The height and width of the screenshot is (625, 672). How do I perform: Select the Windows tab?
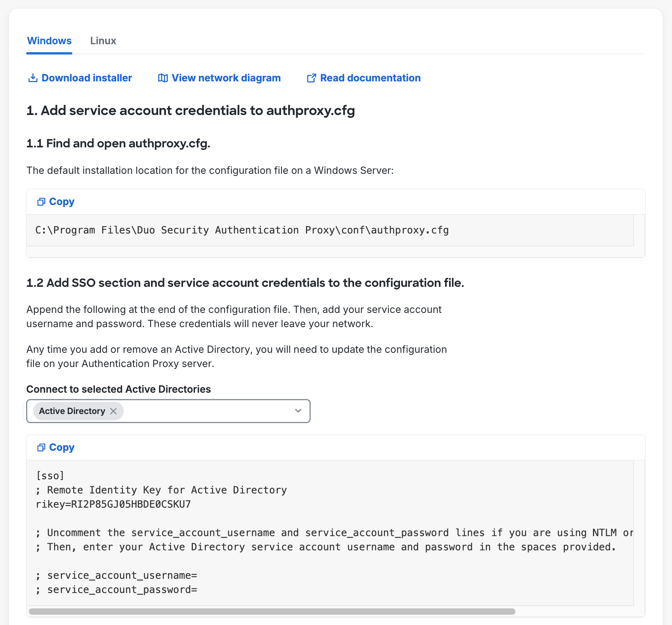click(49, 41)
